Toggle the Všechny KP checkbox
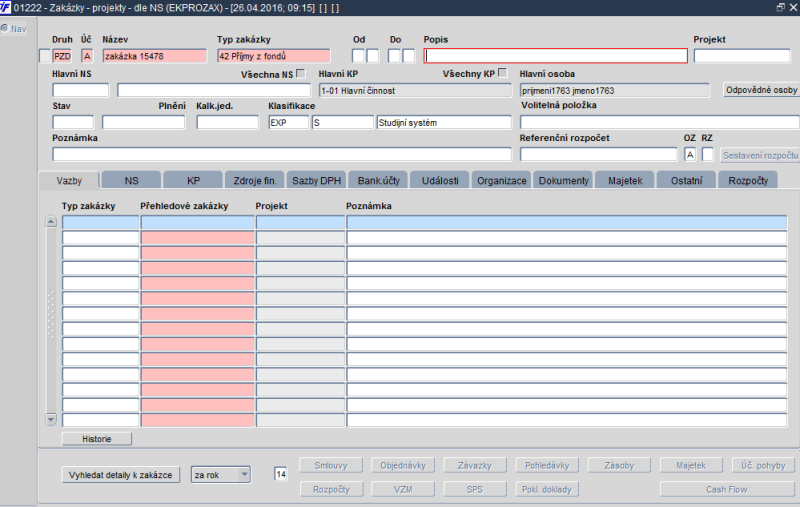This screenshot has height=507, width=800. tap(503, 73)
